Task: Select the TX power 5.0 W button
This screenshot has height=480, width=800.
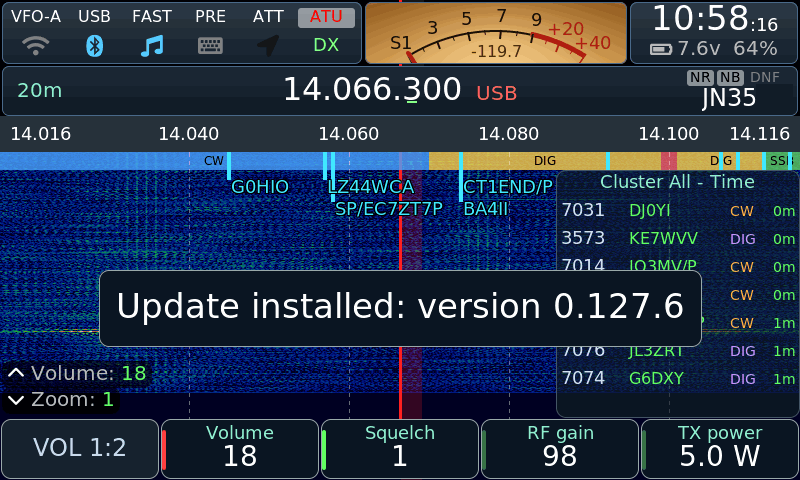Action: [x=719, y=448]
